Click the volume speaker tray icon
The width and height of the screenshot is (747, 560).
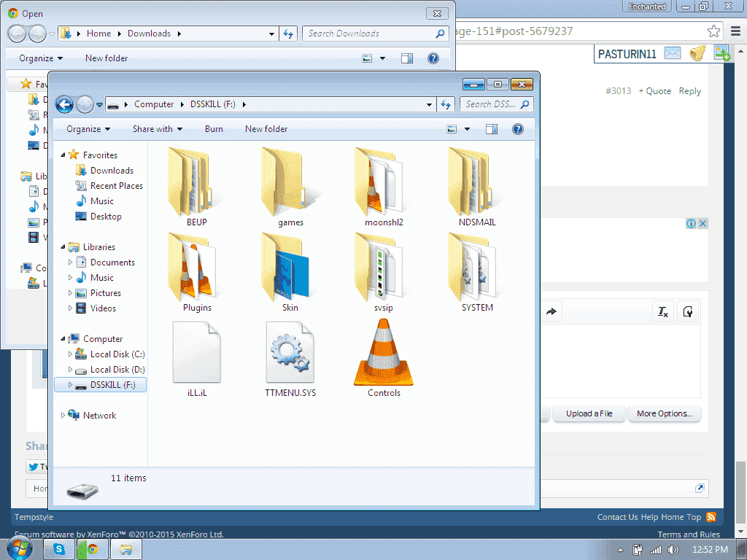673,550
